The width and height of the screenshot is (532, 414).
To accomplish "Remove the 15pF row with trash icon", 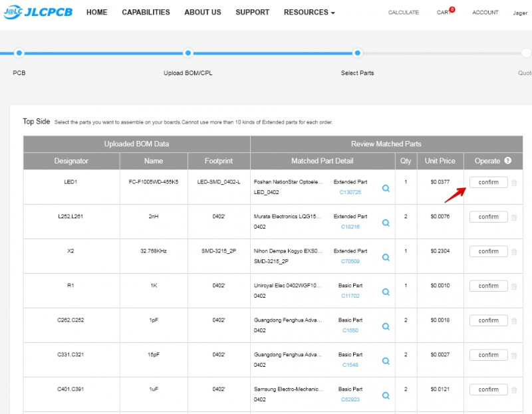I will click(x=513, y=356).
